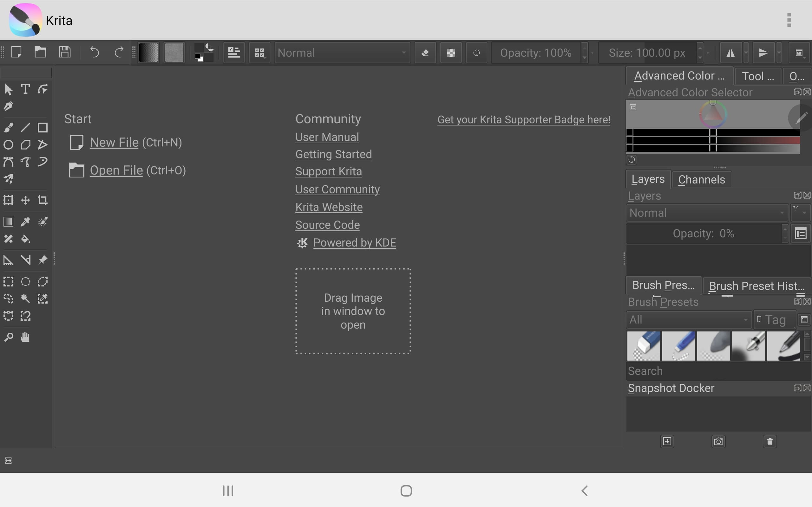Toggle preserve alpha button
812x507 pixels.
click(451, 53)
